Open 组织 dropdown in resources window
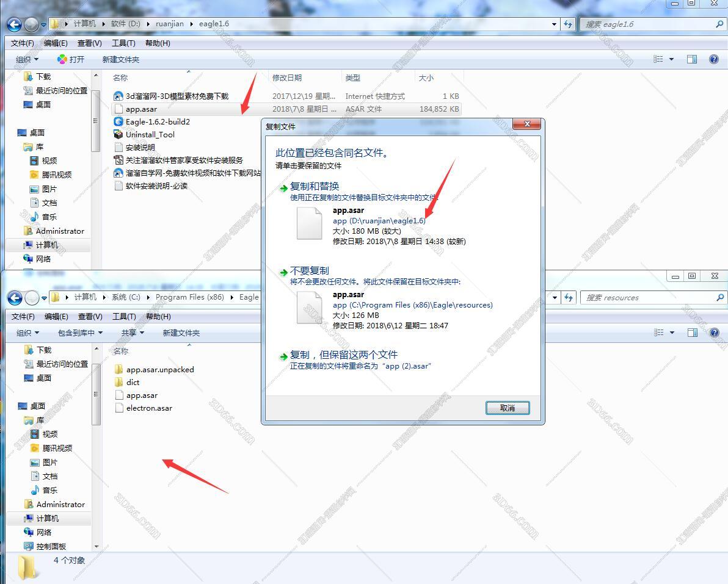The width and height of the screenshot is (728, 584). click(x=27, y=333)
